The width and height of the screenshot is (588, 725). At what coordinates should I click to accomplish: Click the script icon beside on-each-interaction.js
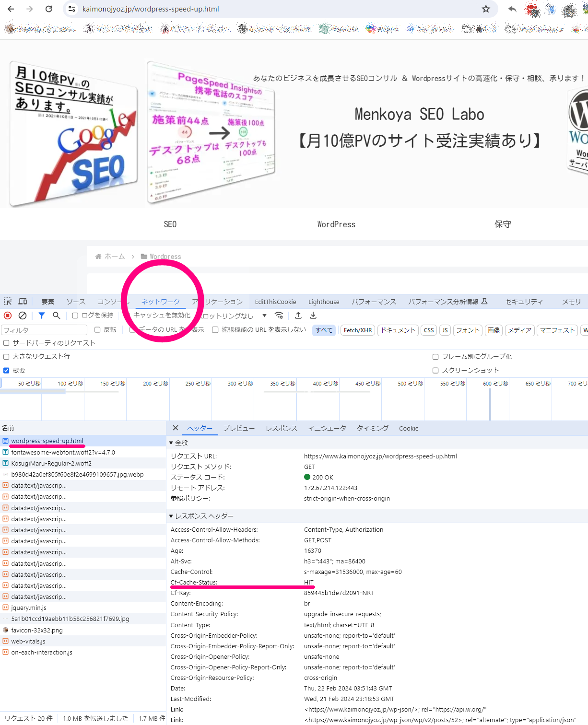point(5,652)
